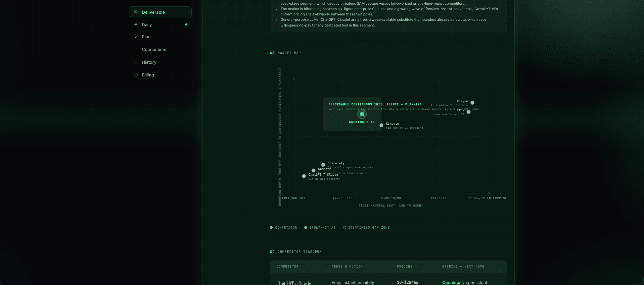
Task: Open the Connections page
Action: (x=160, y=50)
